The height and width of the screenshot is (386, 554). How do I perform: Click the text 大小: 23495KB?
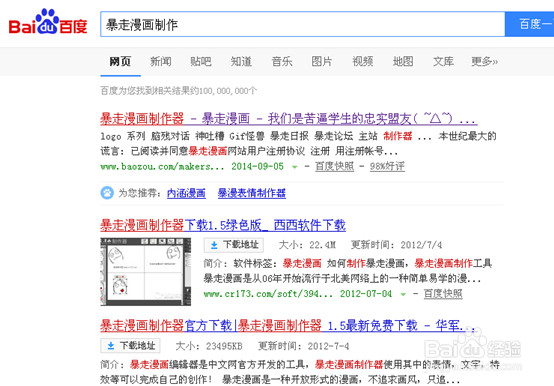pos(209,346)
